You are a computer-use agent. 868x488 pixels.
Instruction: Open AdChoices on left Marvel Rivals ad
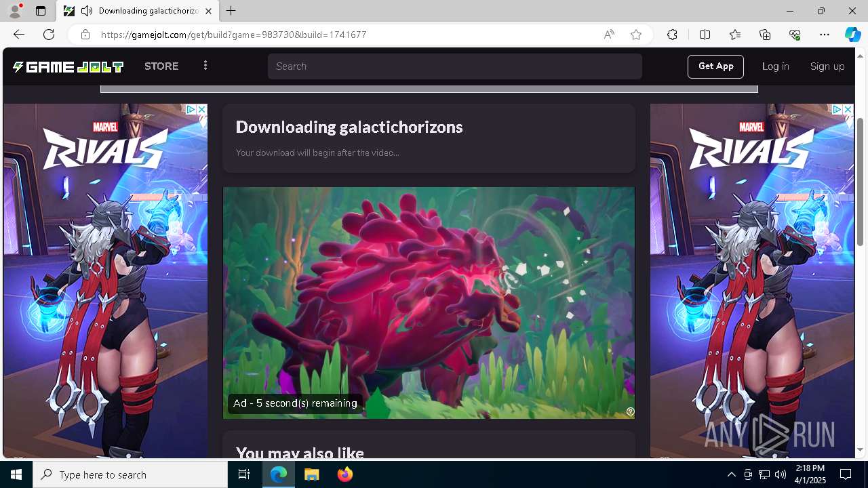pyautogui.click(x=191, y=109)
